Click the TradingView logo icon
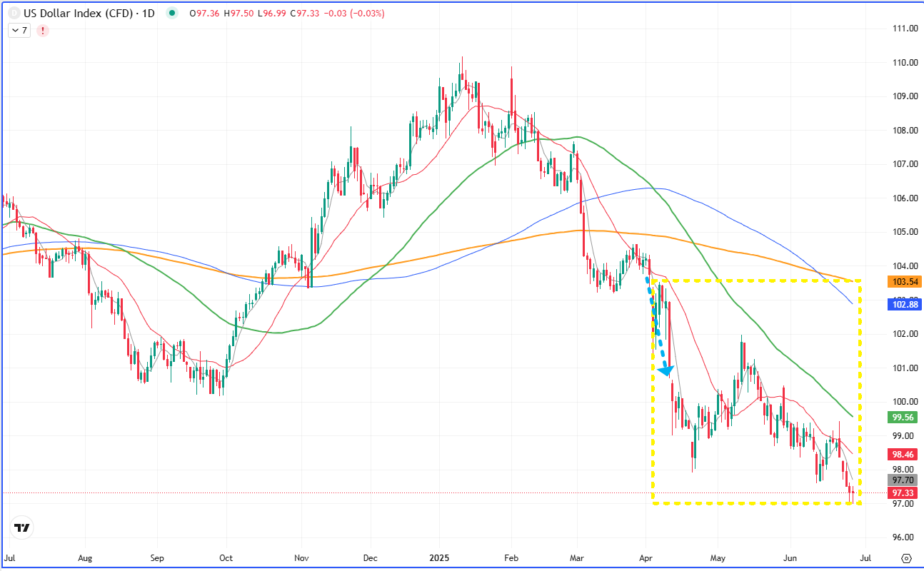The height and width of the screenshot is (571, 924). point(22,528)
